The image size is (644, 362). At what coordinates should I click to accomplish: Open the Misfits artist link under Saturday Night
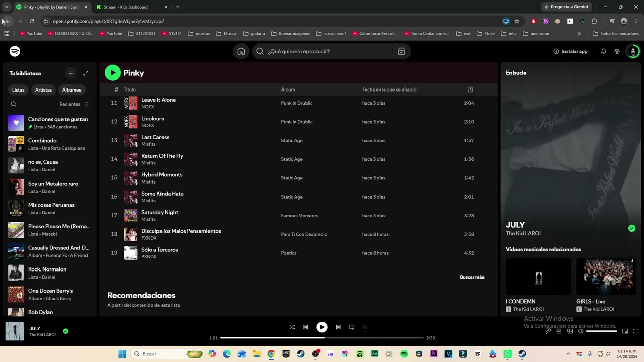[x=148, y=219]
